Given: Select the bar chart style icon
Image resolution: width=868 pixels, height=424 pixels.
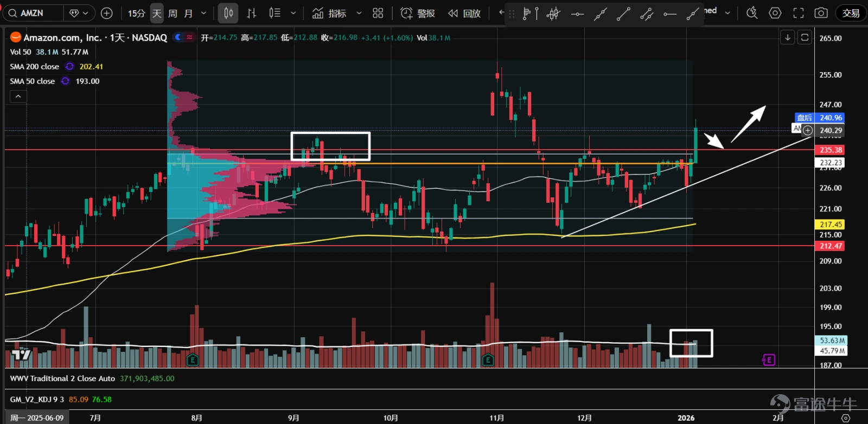Looking at the screenshot, I should pyautogui.click(x=252, y=13).
